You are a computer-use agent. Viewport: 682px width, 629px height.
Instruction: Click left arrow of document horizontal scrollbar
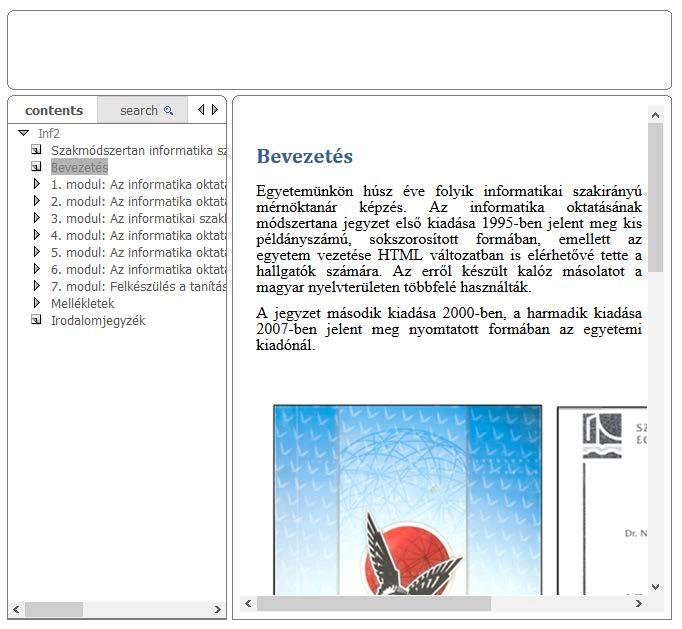(x=248, y=603)
